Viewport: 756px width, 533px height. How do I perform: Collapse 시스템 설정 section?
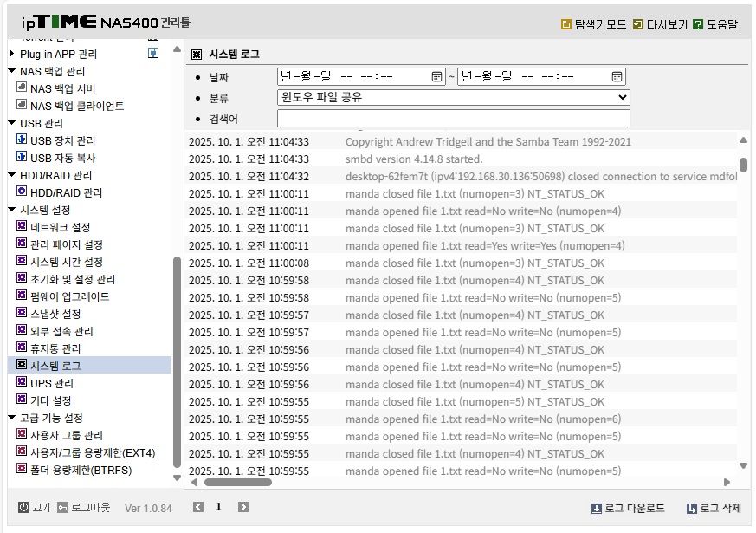click(x=12, y=210)
